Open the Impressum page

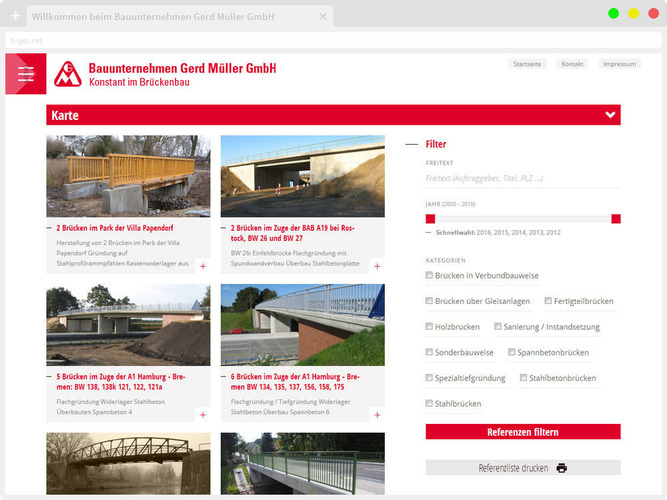click(619, 64)
